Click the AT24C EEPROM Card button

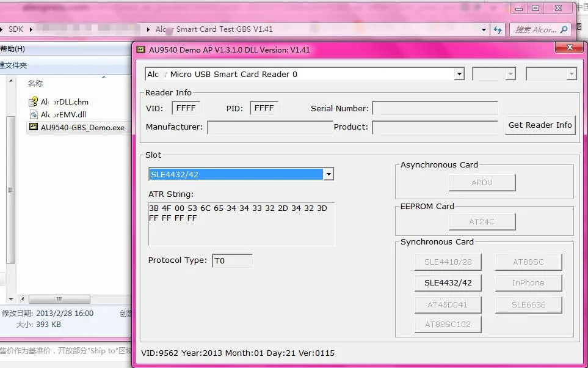tap(482, 221)
